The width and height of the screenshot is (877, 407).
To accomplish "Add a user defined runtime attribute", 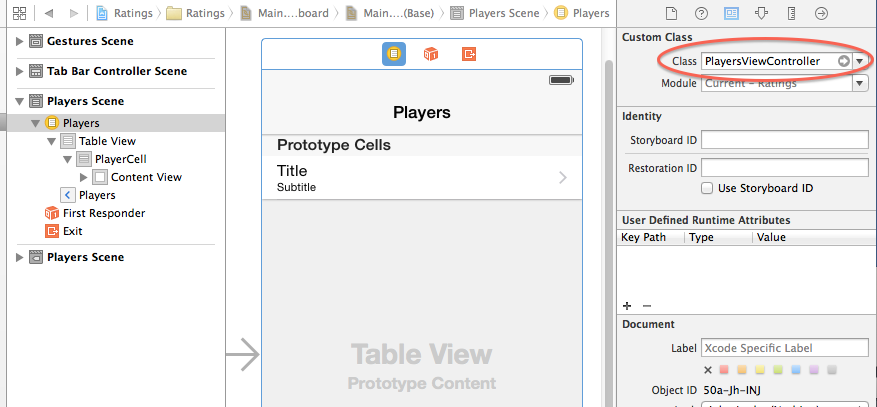I will coord(627,305).
